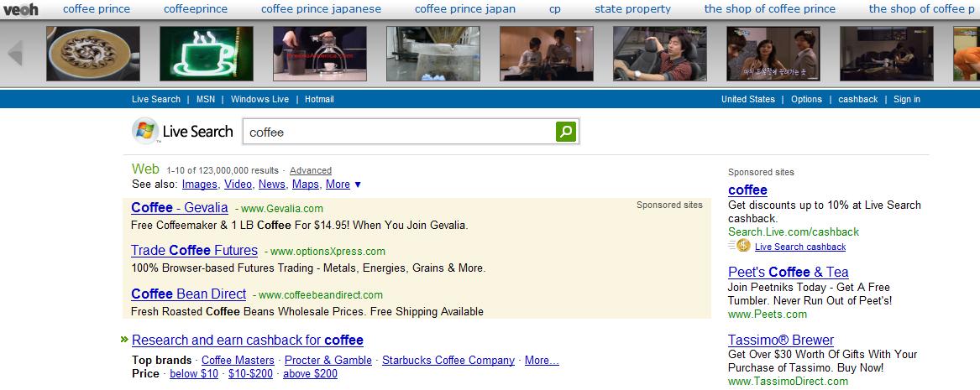Click inside the coffee search text box
980x390 pixels.
[x=395, y=132]
